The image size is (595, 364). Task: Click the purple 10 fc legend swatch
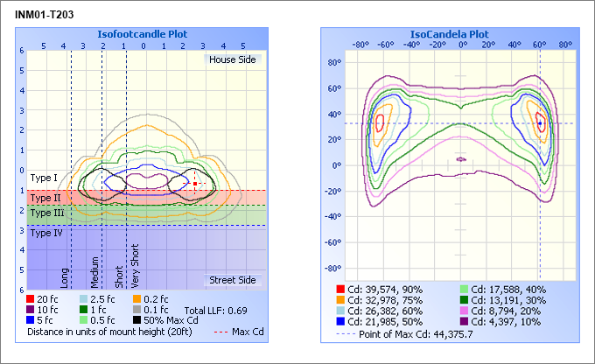click(x=32, y=310)
